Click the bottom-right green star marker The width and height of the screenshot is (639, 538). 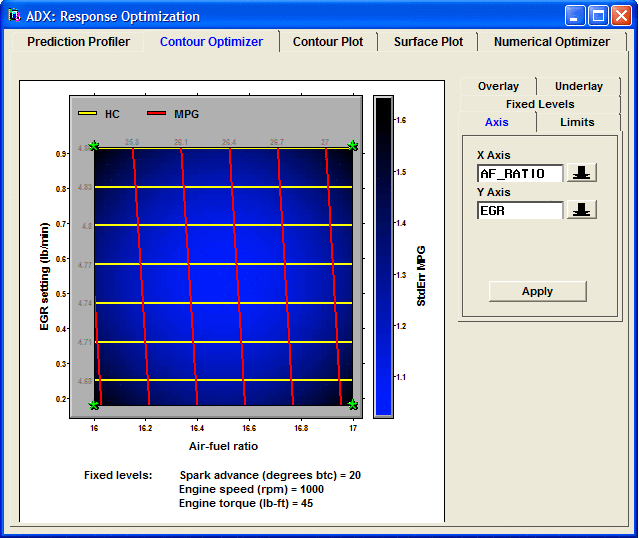[353, 405]
